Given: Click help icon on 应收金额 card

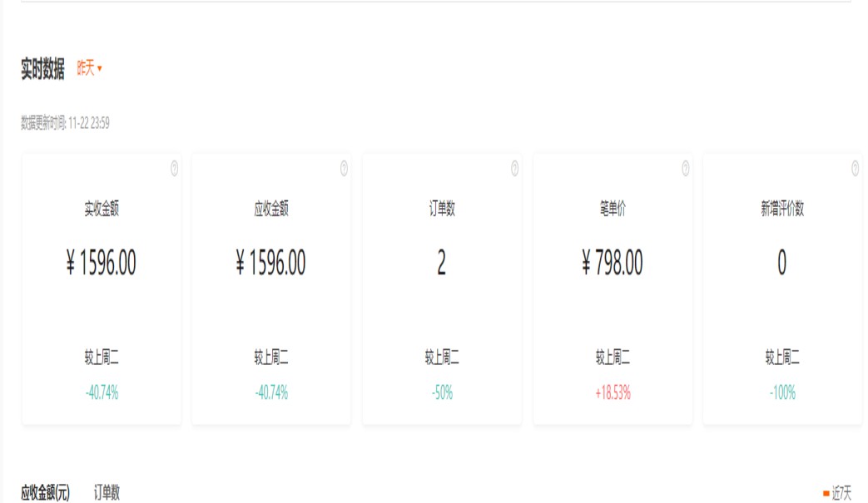Looking at the screenshot, I should coord(344,169).
